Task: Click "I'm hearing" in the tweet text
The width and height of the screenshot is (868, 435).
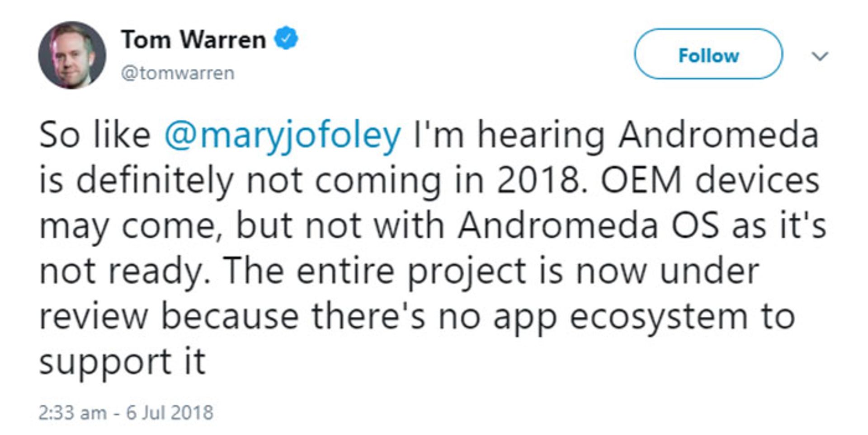Action: point(509,135)
